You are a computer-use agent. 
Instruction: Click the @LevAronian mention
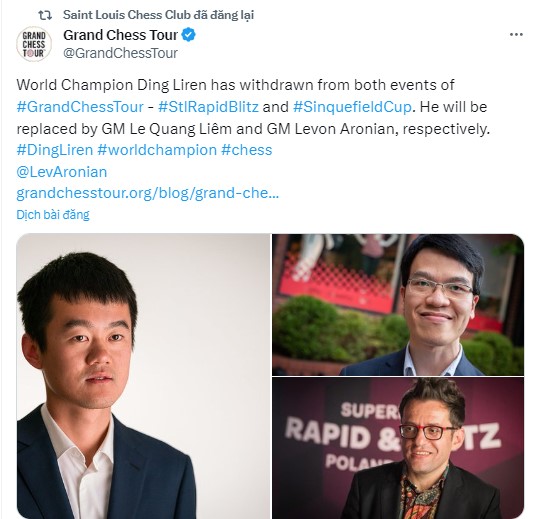point(62,172)
